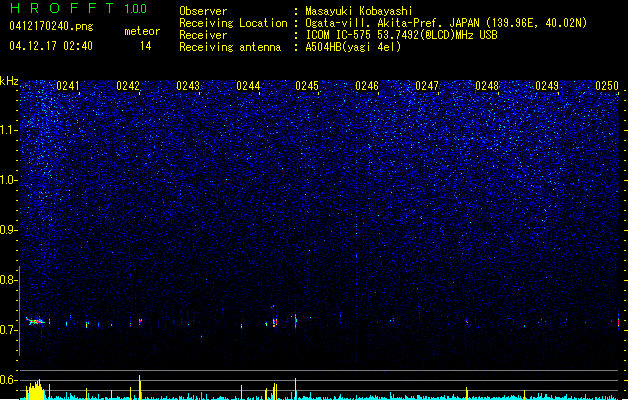Image resolution: width=629 pixels, height=400 pixels.
Task: Click the 0.9 kHz frequency label
Action: tap(9, 230)
